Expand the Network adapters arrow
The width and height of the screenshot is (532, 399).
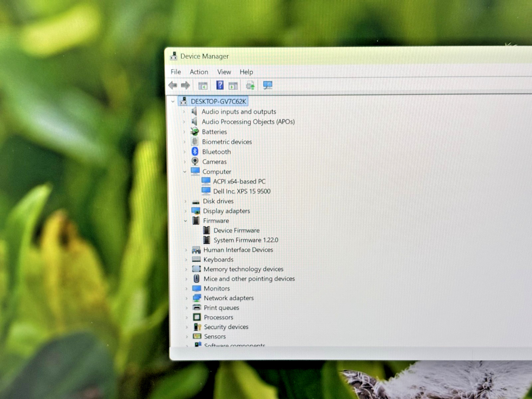coord(186,298)
